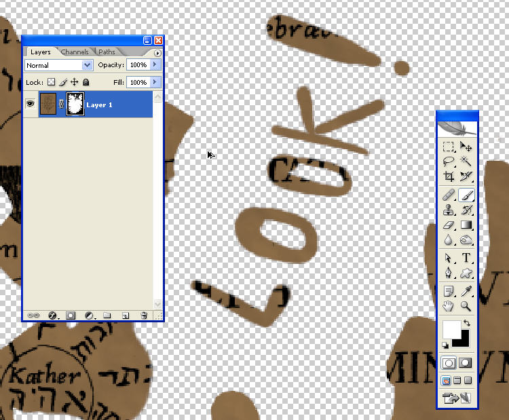Screen dimensions: 509x420
Task: Select the Notes tool
Action: (x=449, y=291)
